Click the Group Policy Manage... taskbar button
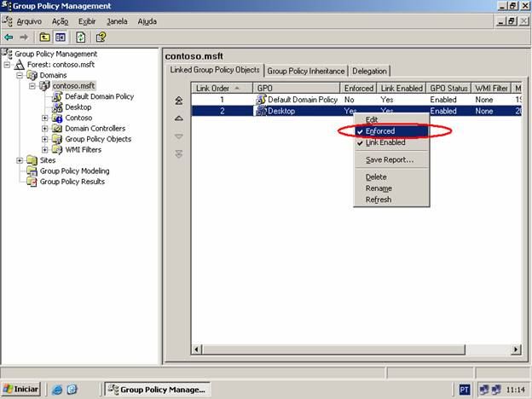 point(157,390)
